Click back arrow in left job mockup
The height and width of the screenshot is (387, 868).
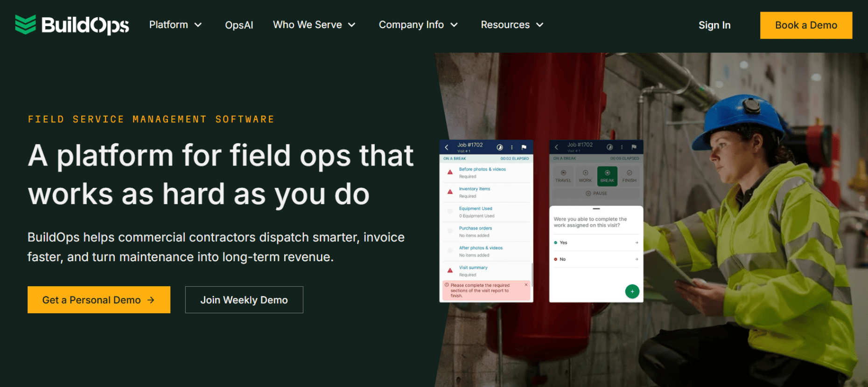(x=447, y=147)
